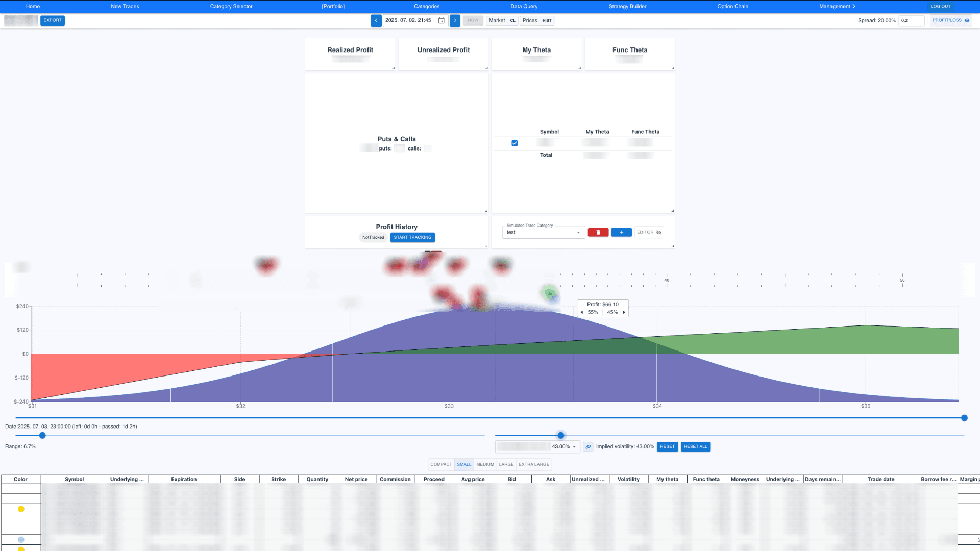The width and height of the screenshot is (980, 551).
Task: Open the calendar date picker icon
Action: [442, 20]
